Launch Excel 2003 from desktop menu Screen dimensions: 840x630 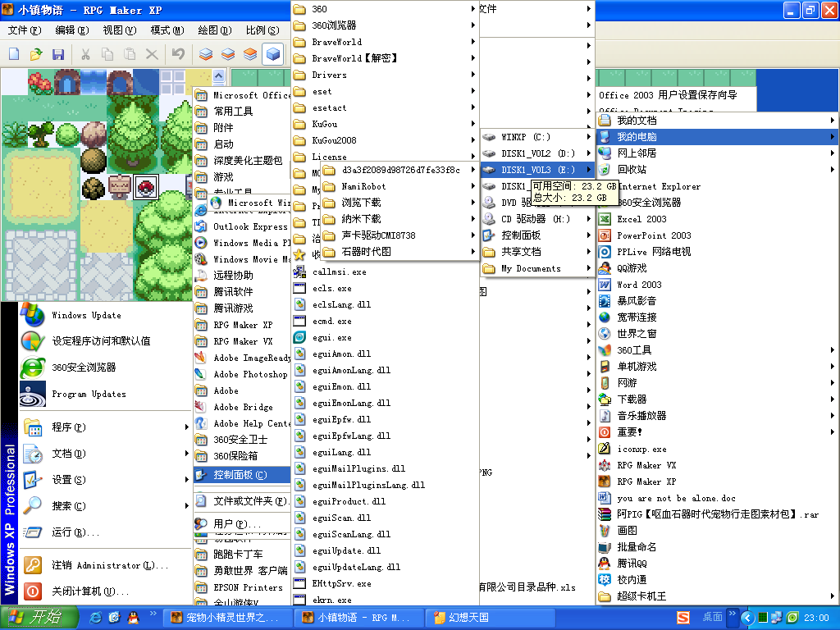[717, 218]
